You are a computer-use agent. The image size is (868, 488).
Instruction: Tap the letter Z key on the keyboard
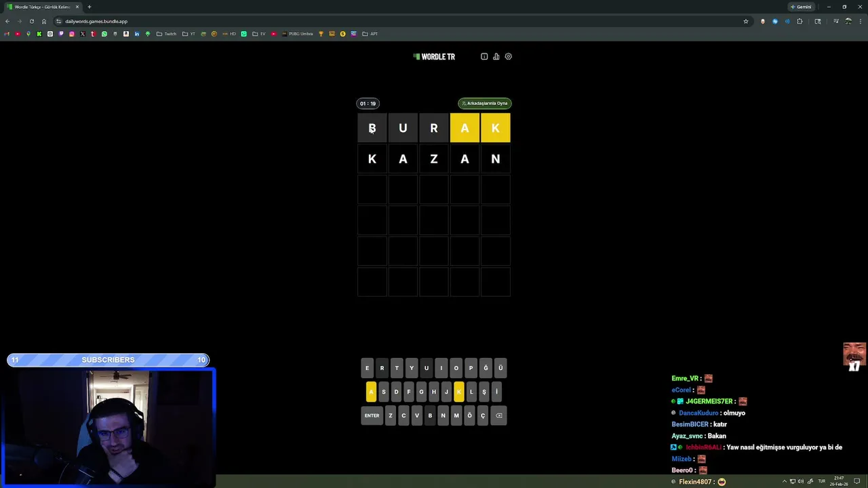click(390, 415)
